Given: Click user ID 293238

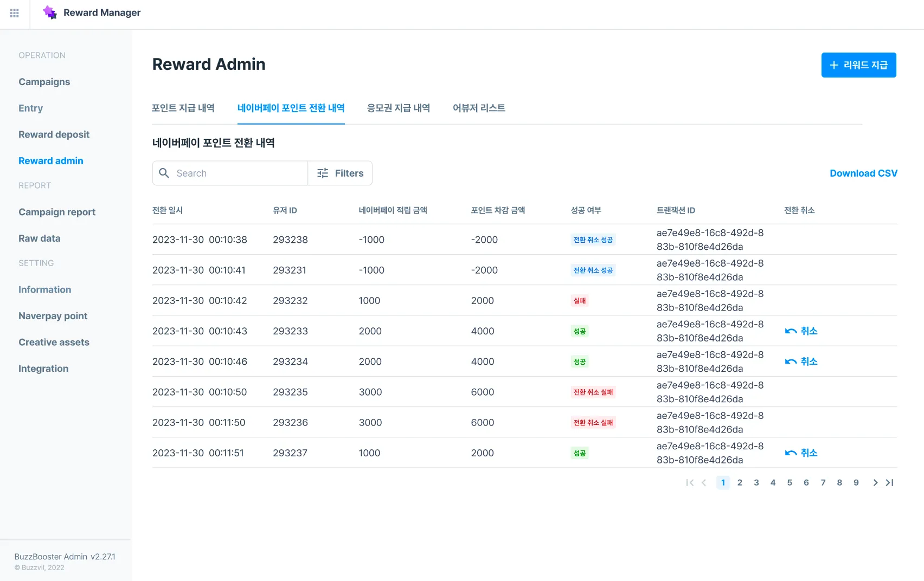Looking at the screenshot, I should [290, 240].
